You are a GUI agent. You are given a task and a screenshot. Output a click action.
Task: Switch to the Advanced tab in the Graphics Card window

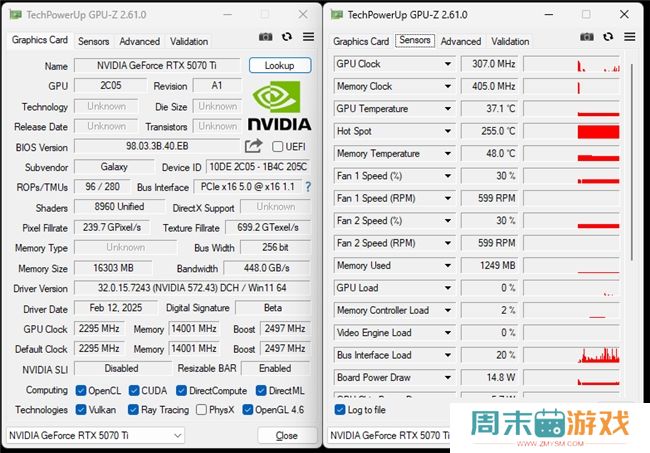(x=139, y=41)
